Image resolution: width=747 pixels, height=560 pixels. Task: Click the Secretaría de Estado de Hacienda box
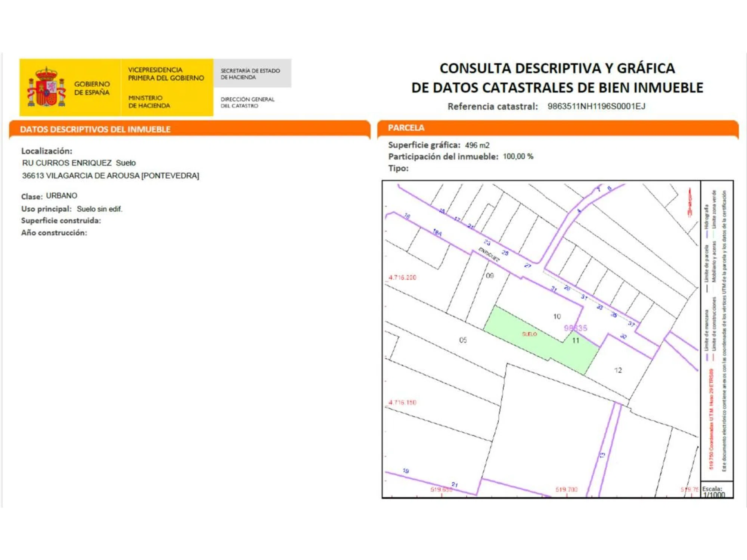(x=250, y=74)
